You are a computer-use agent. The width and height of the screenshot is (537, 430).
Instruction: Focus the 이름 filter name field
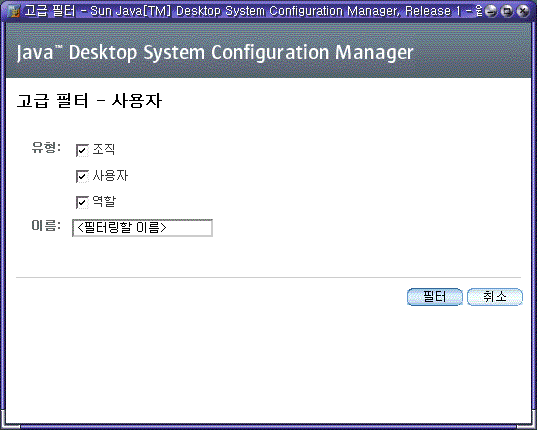point(142,228)
